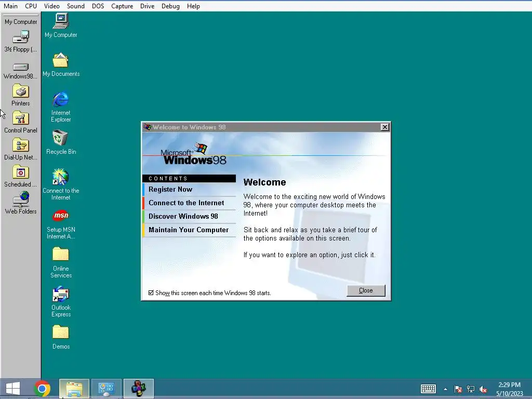Click the Windows Start button
532x399 pixels.
pos(13,389)
